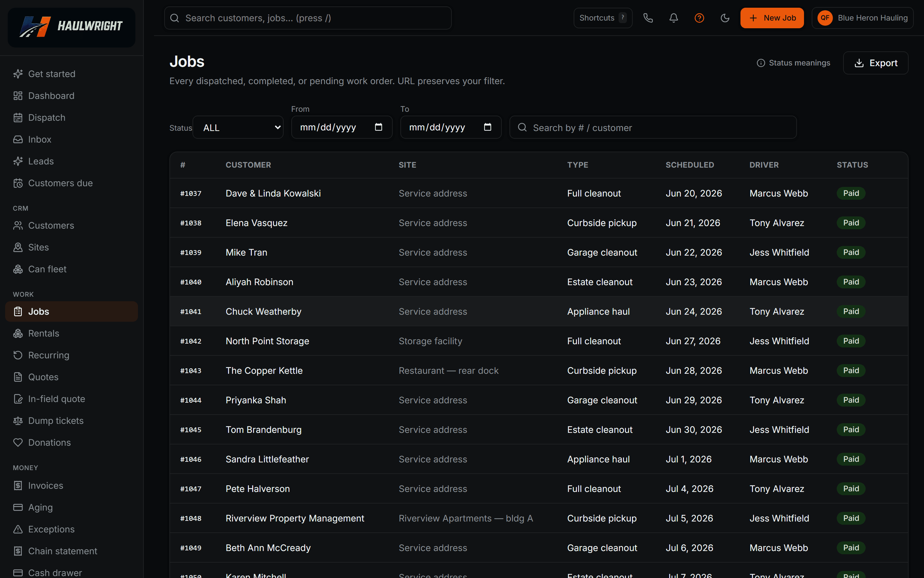Select customer Mike Tran
The height and width of the screenshot is (578, 924).
pyautogui.click(x=246, y=252)
